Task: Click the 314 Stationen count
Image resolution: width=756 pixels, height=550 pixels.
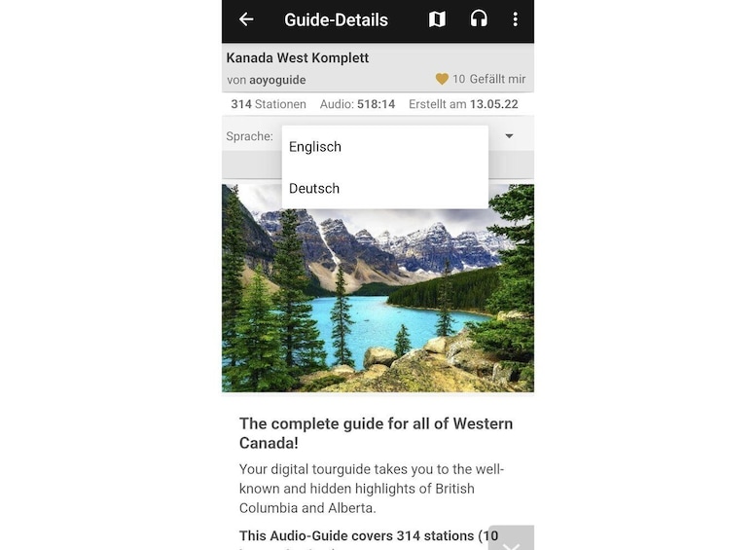Action: [x=269, y=104]
